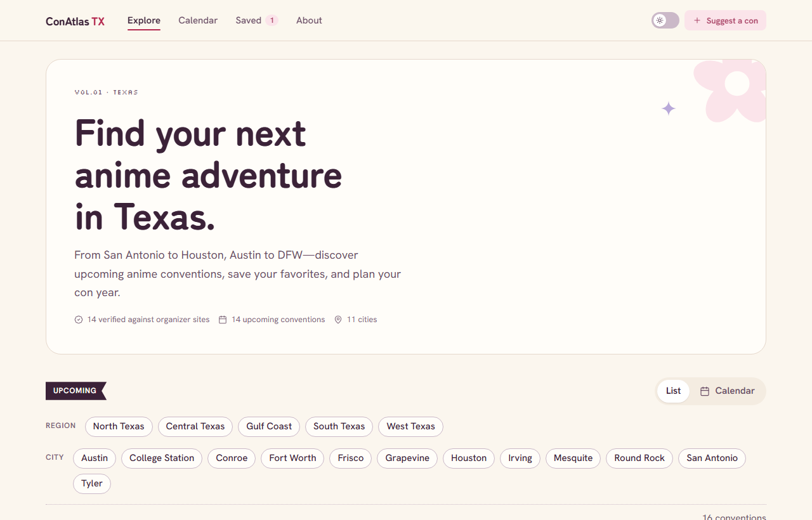Viewport: 812px width, 520px height.
Task: Filter by San Antonio city
Action: coord(712,458)
